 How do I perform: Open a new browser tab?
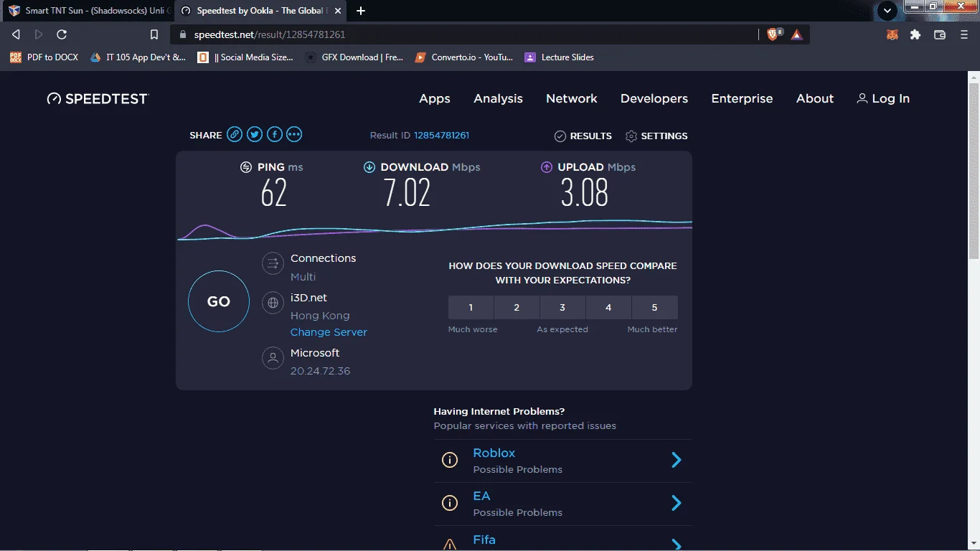pyautogui.click(x=361, y=11)
